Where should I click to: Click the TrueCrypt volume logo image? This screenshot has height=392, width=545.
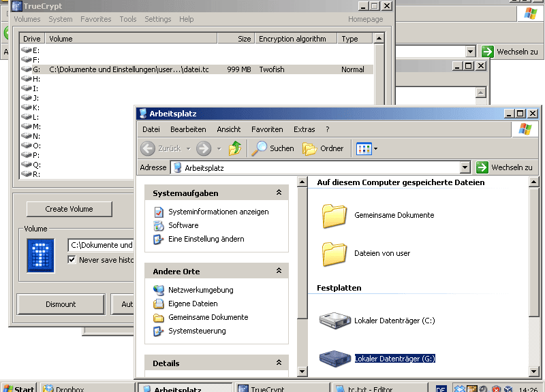41,255
